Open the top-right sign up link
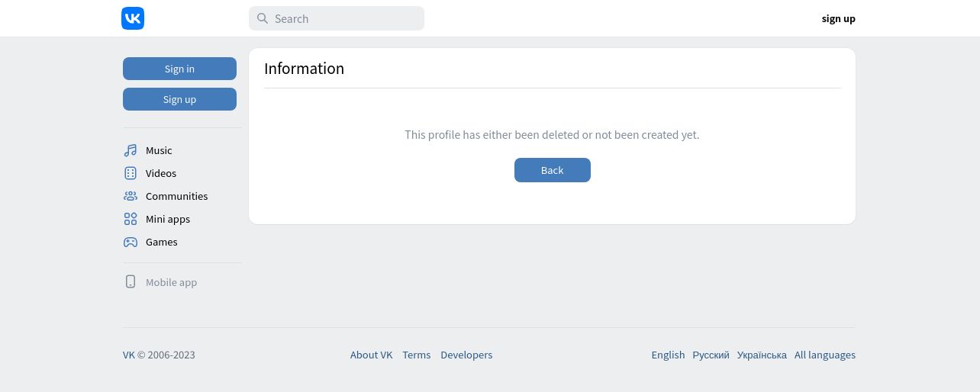This screenshot has width=980, height=392. (838, 18)
